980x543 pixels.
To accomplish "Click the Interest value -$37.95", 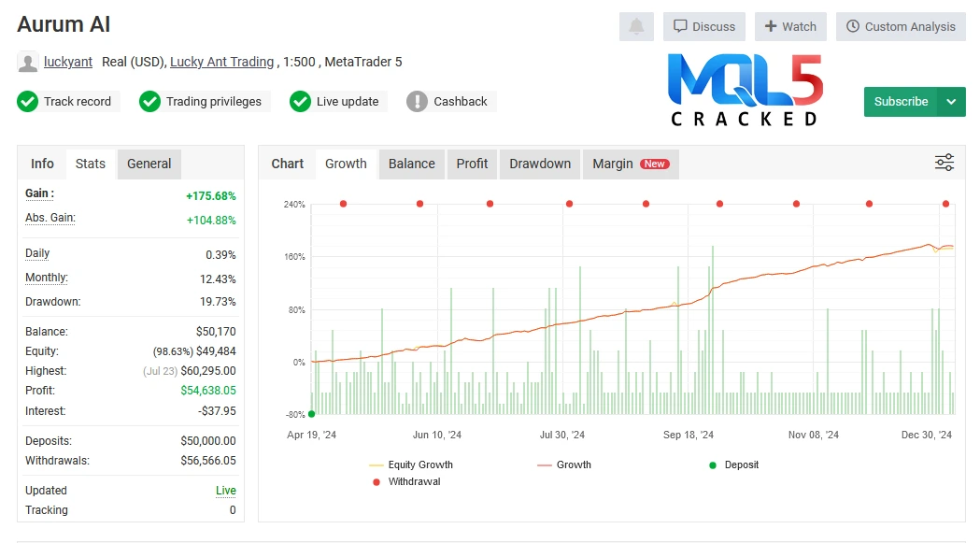I will (x=217, y=411).
